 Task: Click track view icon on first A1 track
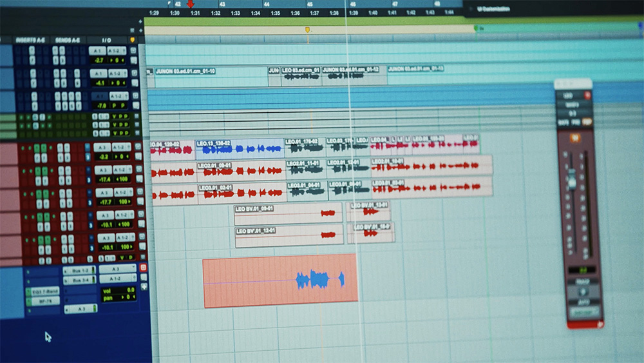pos(133,50)
